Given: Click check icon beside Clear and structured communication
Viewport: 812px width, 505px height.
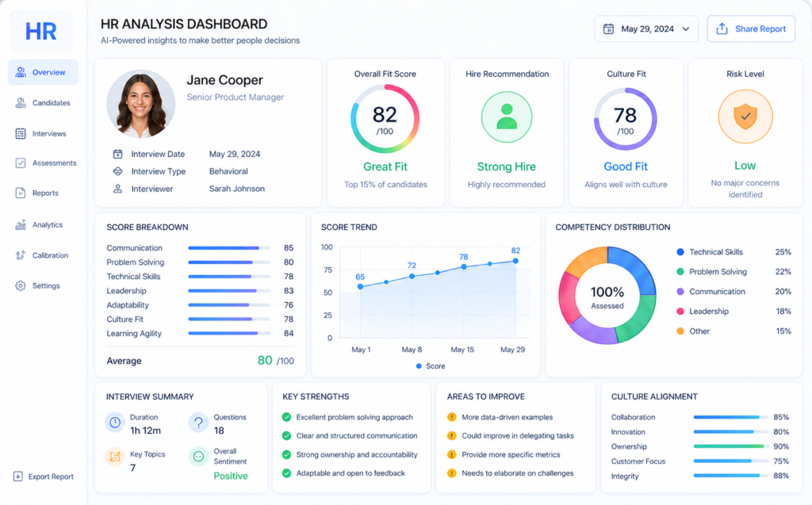Looking at the screenshot, I should click(286, 435).
